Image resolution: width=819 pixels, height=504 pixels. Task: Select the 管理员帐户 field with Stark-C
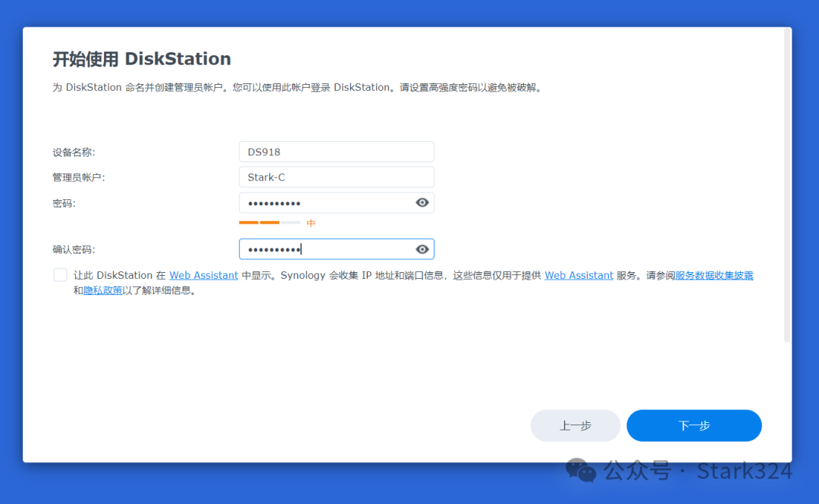point(336,177)
